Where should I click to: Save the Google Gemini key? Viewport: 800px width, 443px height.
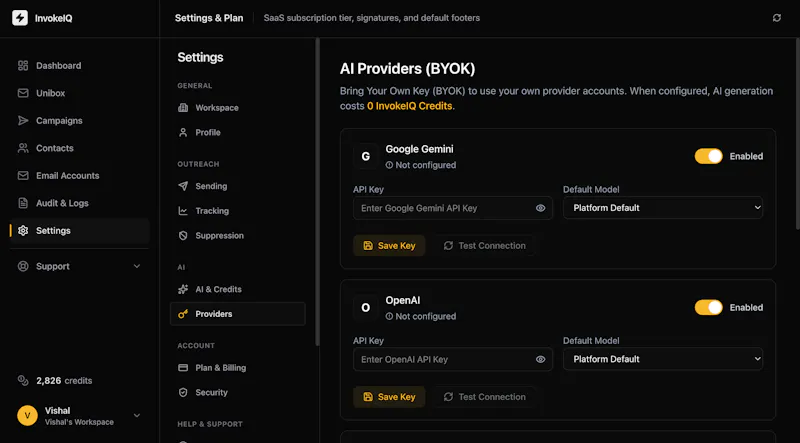click(389, 245)
